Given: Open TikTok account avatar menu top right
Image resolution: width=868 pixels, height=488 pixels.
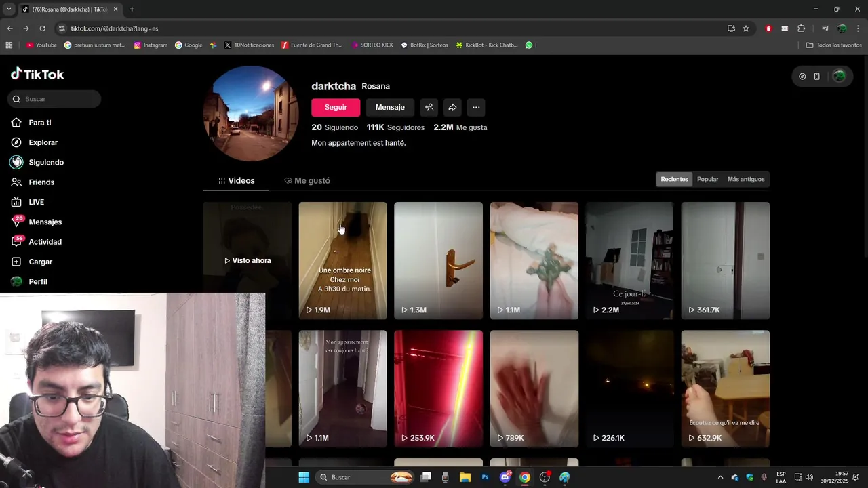Looking at the screenshot, I should pyautogui.click(x=839, y=76).
